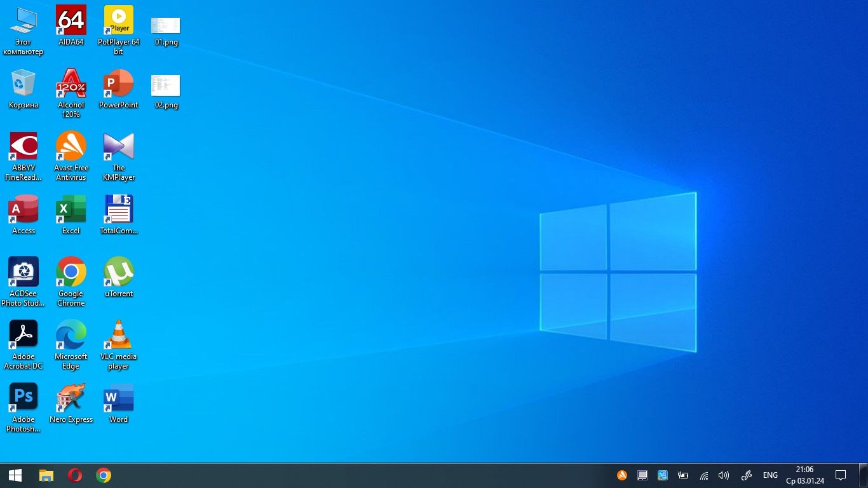Select the PotPlayer 64 bit shortcut
This screenshot has height=488, width=868.
[x=119, y=30]
